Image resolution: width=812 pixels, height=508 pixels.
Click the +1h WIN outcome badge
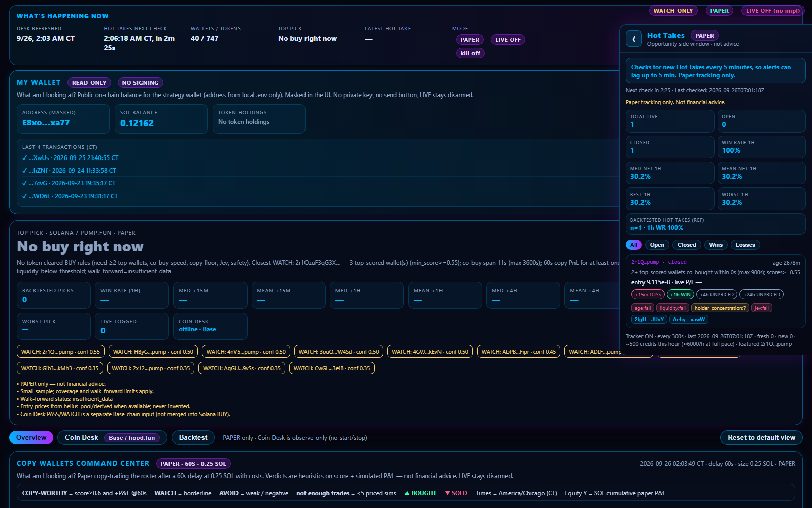pyautogui.click(x=680, y=294)
